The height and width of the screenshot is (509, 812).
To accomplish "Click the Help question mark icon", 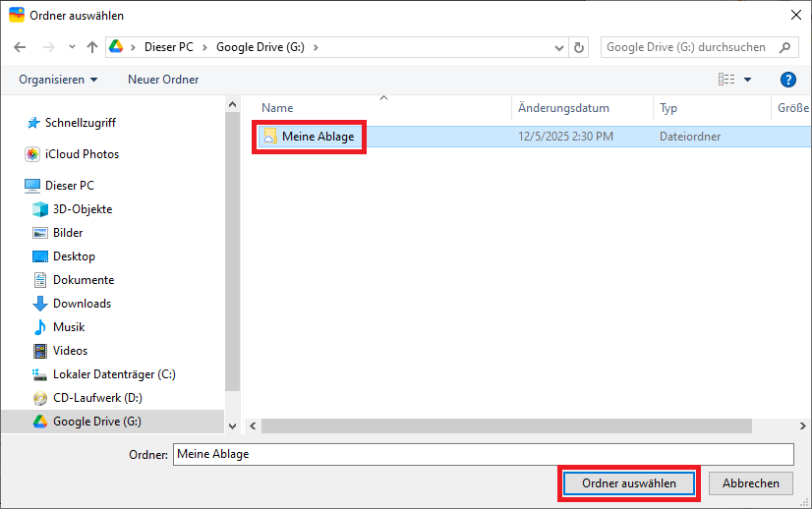I will [787, 80].
